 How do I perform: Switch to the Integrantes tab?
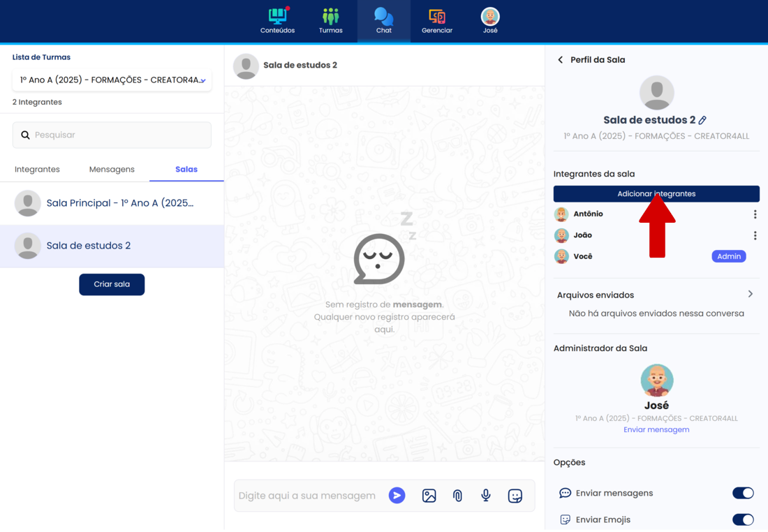(37, 170)
